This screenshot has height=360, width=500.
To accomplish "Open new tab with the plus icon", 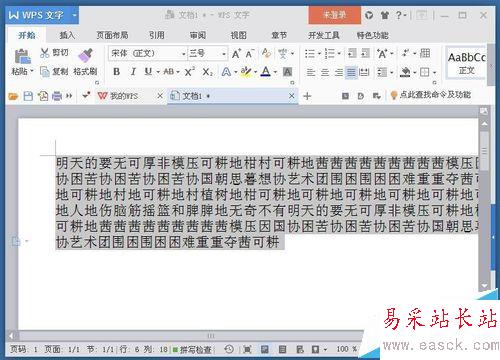I will click(x=307, y=96).
